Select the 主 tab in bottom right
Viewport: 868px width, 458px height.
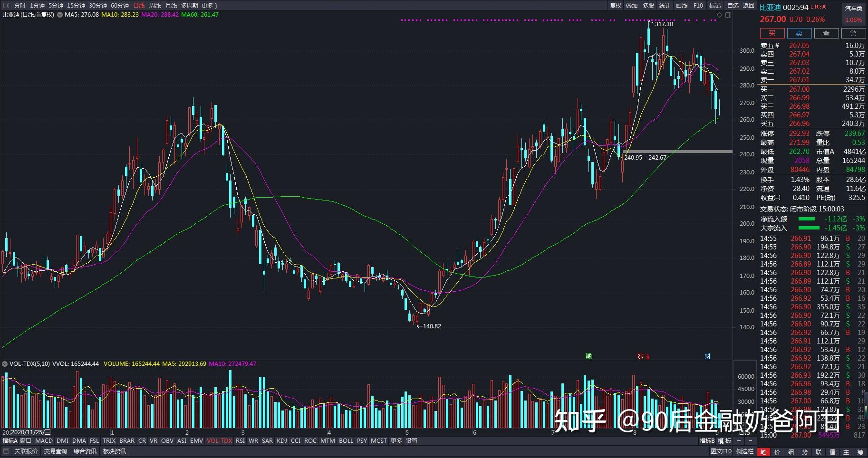click(x=846, y=452)
